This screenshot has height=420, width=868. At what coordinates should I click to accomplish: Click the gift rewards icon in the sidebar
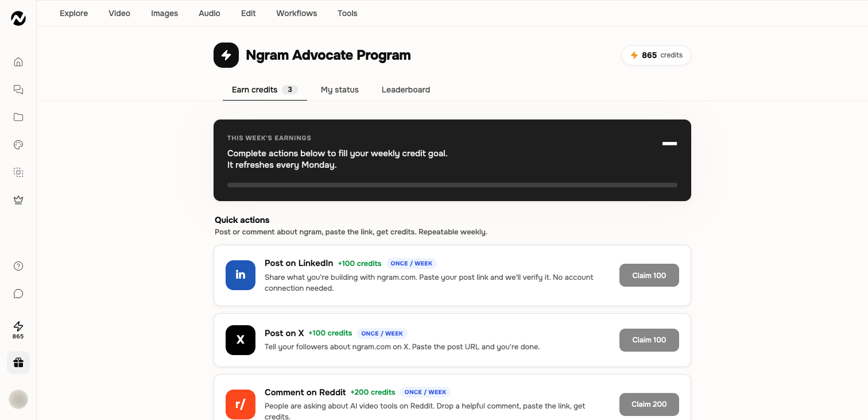18,363
